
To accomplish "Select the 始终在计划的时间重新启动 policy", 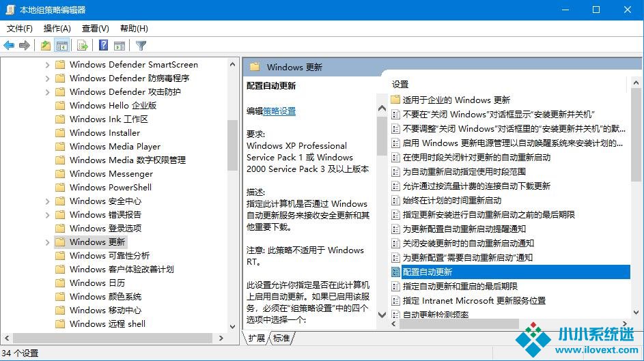I will click(451, 200).
